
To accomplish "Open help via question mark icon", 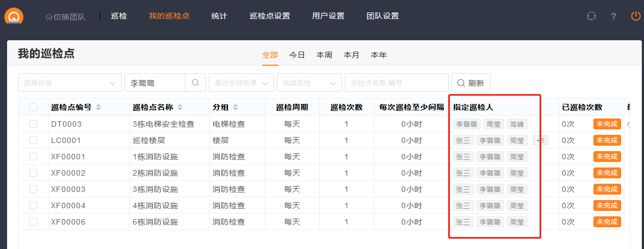I will [x=614, y=16].
